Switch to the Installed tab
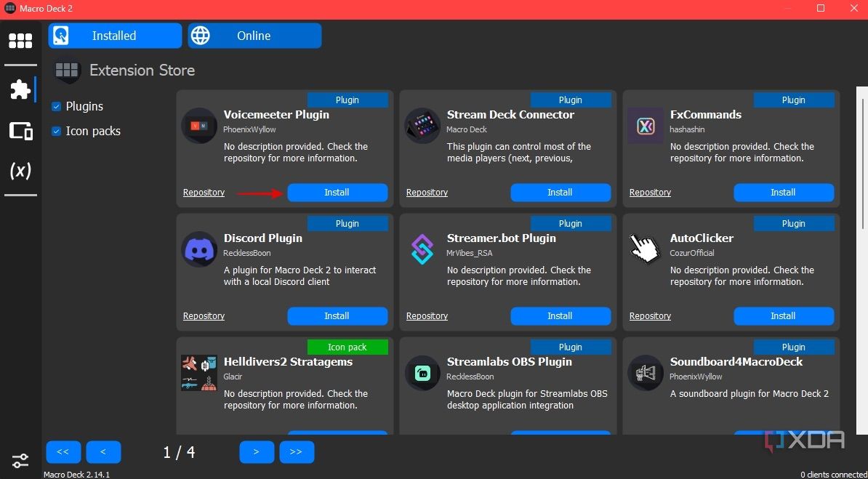The width and height of the screenshot is (868, 479). (114, 35)
